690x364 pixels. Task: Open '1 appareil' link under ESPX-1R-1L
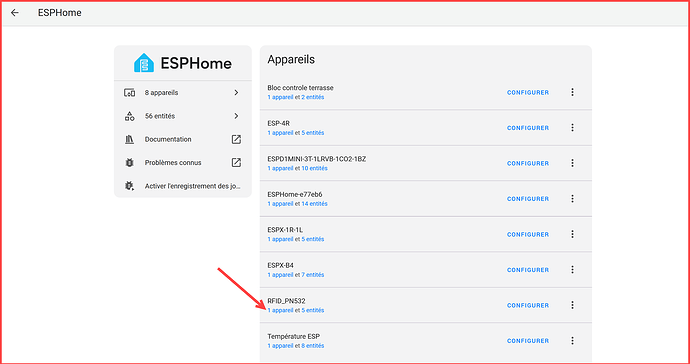[280, 239]
